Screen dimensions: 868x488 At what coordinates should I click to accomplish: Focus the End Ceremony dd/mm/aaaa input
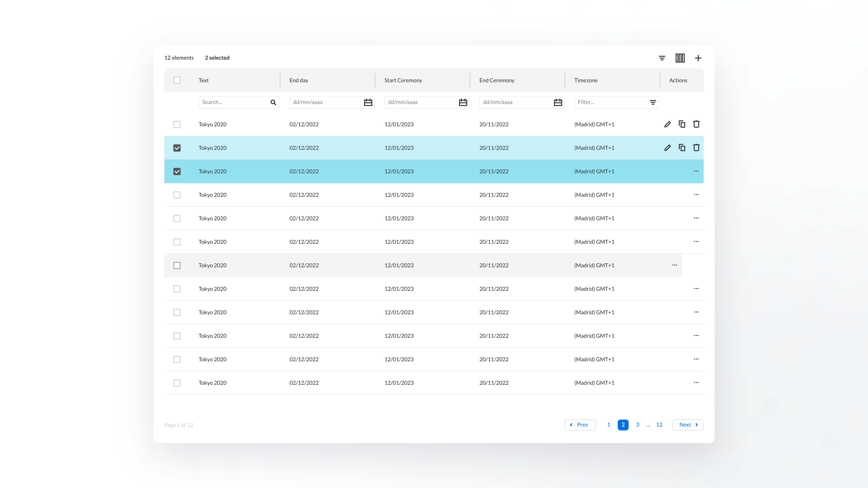(x=522, y=102)
